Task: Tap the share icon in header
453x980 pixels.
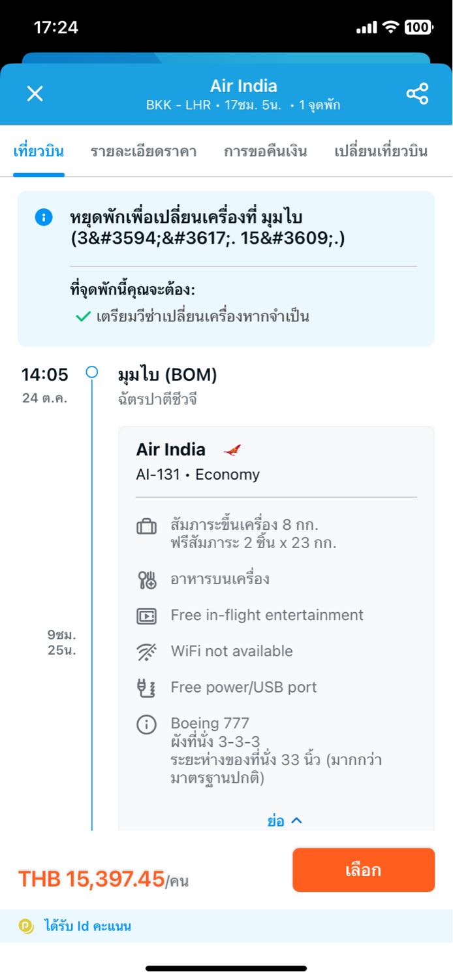Action: [417, 94]
